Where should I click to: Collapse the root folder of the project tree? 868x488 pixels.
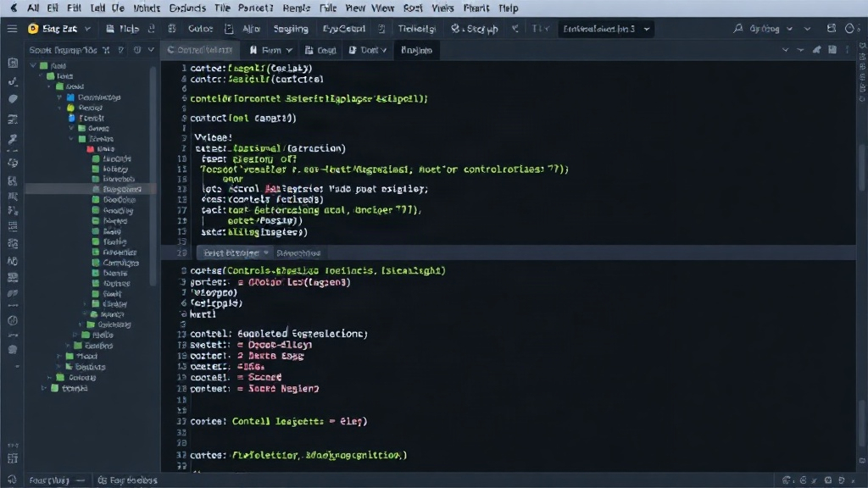[33, 65]
